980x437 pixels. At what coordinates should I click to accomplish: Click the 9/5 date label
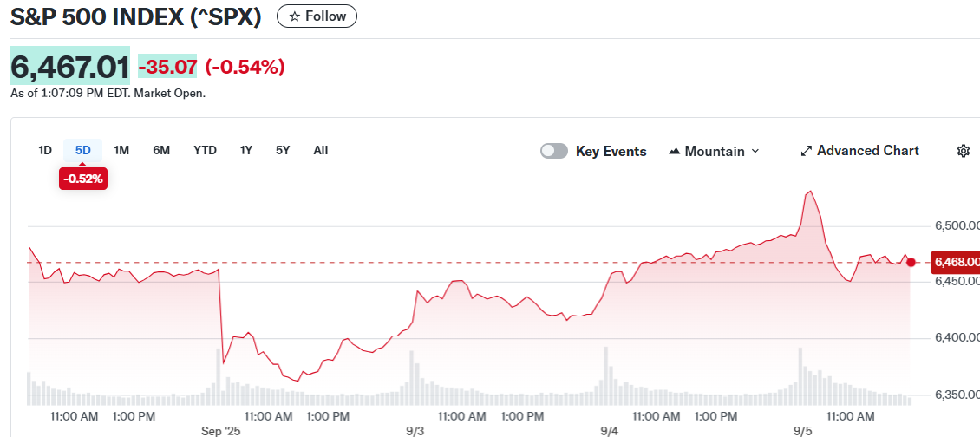[803, 432]
